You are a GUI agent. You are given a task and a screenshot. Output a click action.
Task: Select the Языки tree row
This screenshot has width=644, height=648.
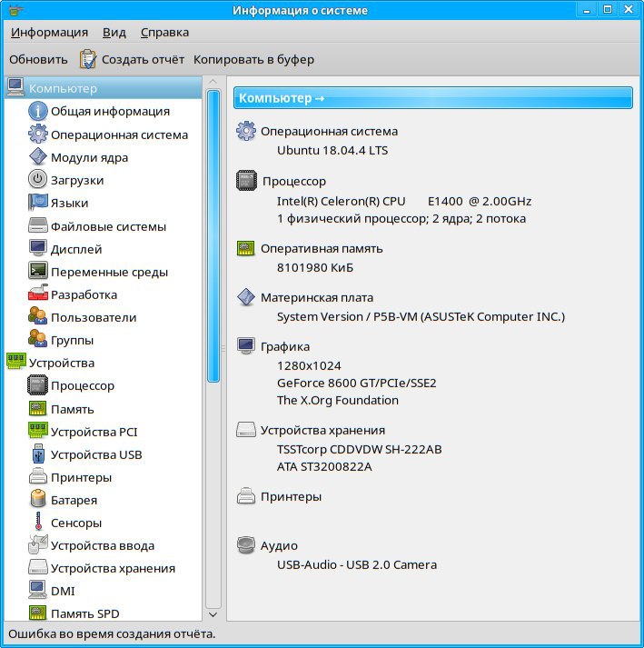[x=104, y=203]
